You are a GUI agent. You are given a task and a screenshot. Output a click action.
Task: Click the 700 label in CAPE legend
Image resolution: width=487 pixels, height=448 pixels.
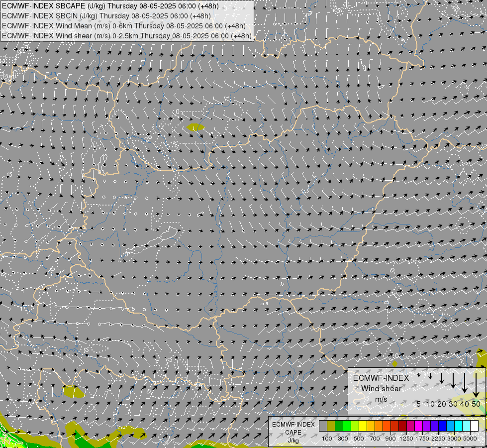click(x=375, y=439)
